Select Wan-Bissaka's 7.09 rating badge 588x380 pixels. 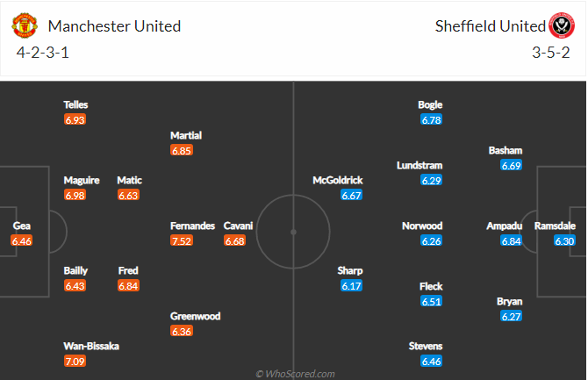[x=75, y=361]
